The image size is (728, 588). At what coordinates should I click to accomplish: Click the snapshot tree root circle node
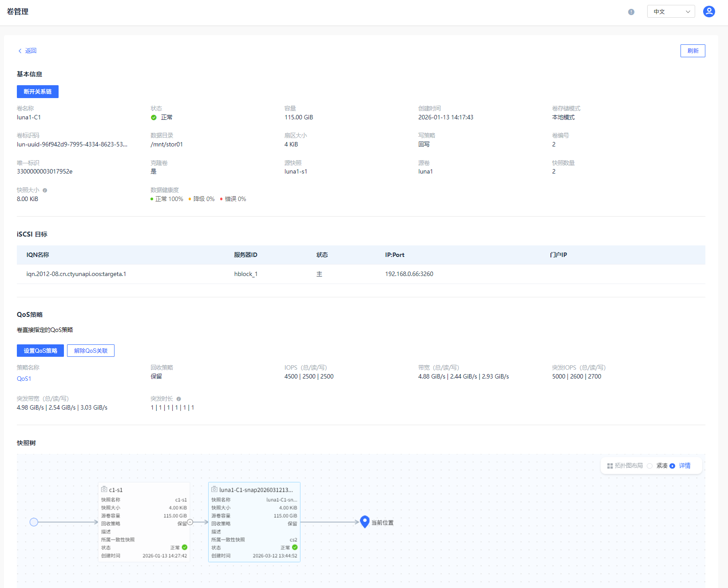pos(34,522)
